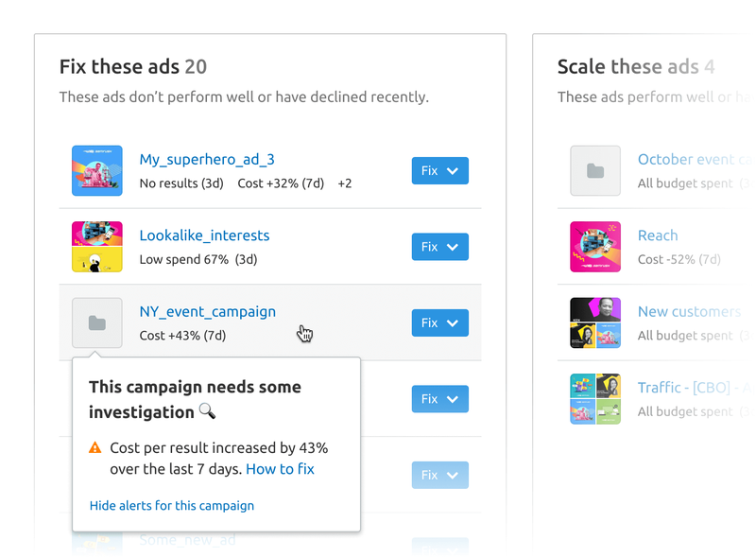Open Lookalike_interests ad thumbnail

coord(97,247)
